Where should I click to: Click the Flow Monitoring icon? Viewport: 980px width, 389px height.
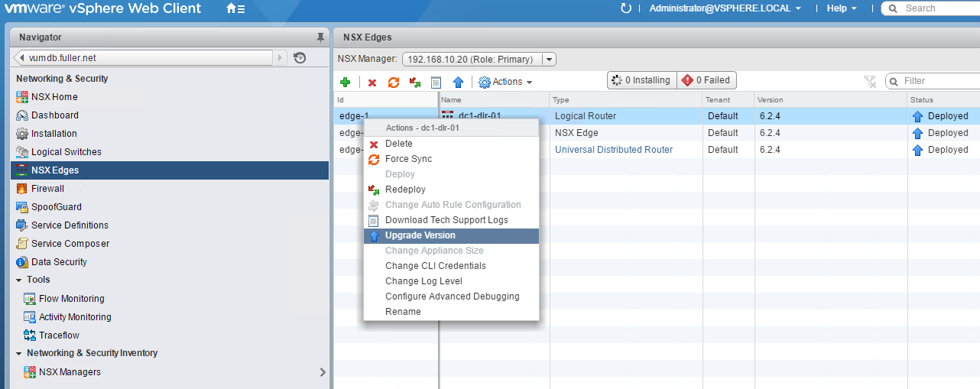(30, 299)
